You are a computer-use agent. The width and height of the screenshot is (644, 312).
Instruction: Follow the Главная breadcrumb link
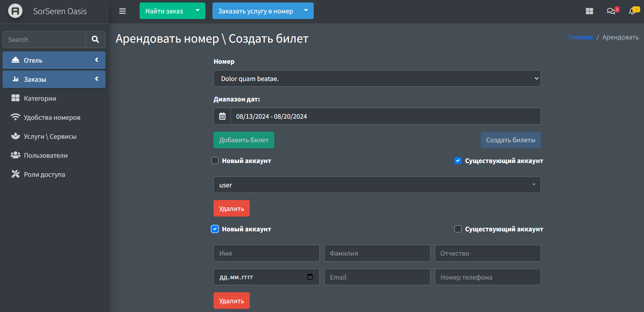[580, 37]
